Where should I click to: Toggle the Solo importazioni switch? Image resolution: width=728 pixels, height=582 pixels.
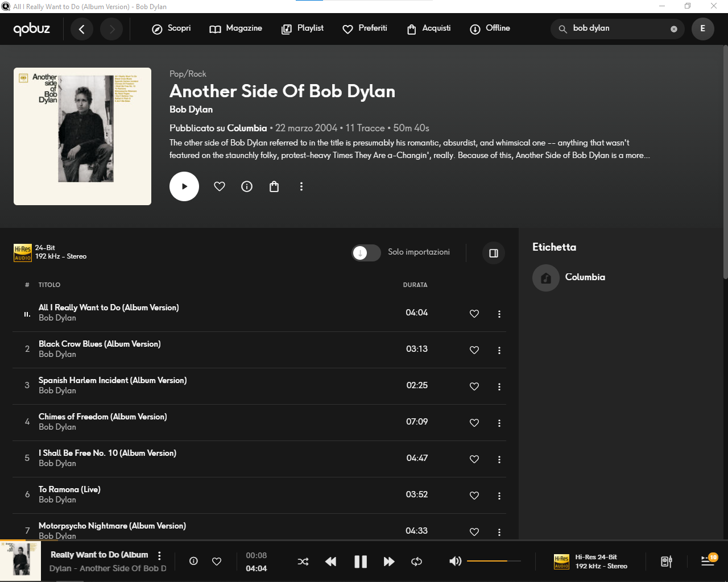366,253
